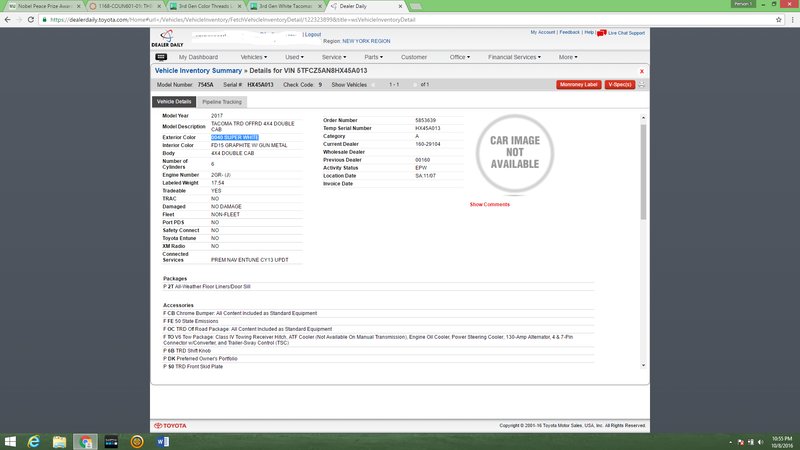Screen dimensions: 800x450
Task: Click the Dealer Daily logo
Action: click(x=167, y=39)
